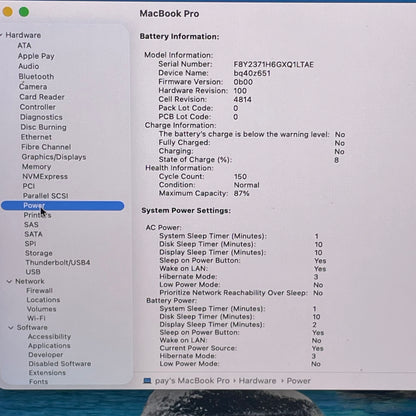Open Wi-Fi under Network
The image size is (416, 416).
[36, 318]
